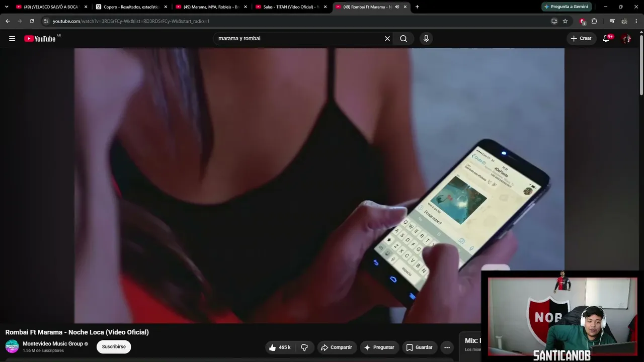This screenshot has width=644, height=362.
Task: Reload the page
Action: [32, 21]
